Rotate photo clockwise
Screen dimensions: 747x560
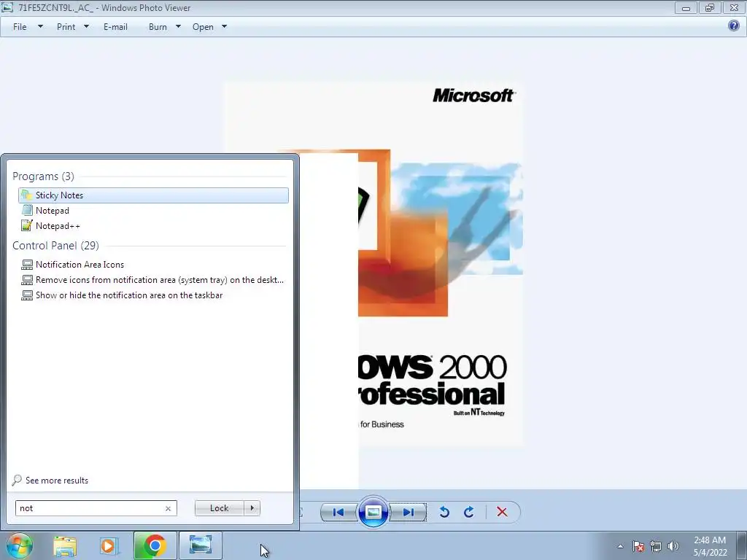click(x=469, y=513)
